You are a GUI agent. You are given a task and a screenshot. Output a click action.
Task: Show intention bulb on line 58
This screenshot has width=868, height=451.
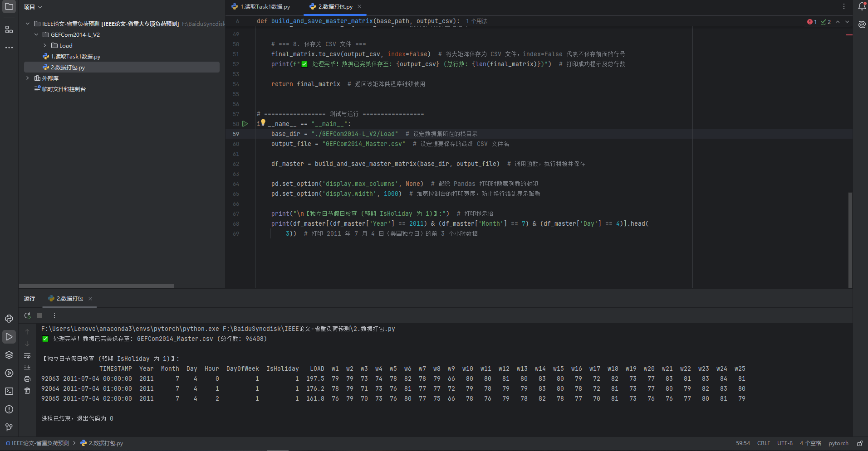pyautogui.click(x=263, y=121)
